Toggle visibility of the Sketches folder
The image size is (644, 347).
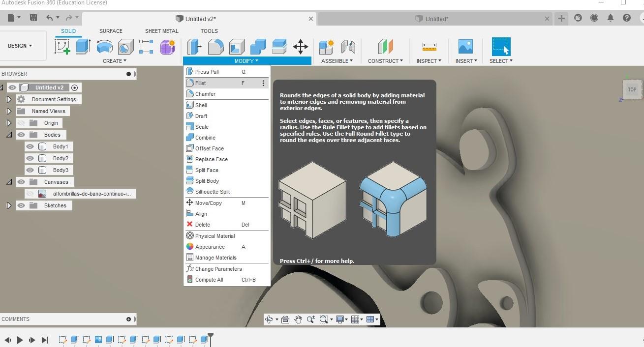(21, 205)
